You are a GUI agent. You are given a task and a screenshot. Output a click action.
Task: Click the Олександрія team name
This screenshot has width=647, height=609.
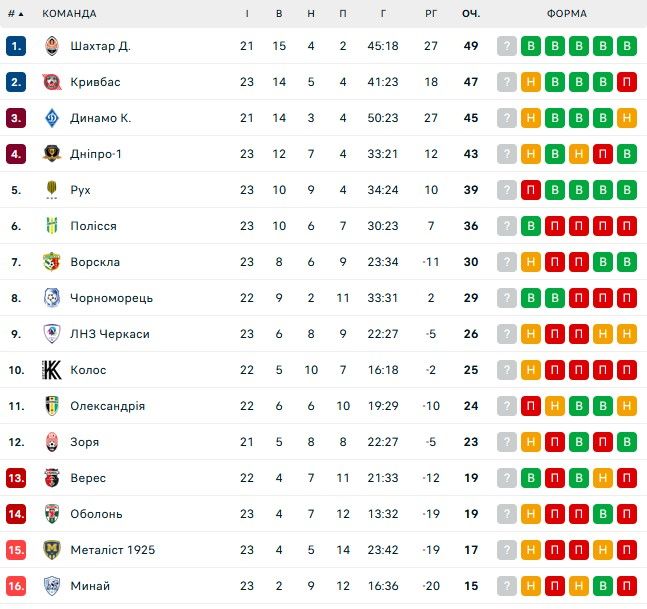(x=107, y=406)
